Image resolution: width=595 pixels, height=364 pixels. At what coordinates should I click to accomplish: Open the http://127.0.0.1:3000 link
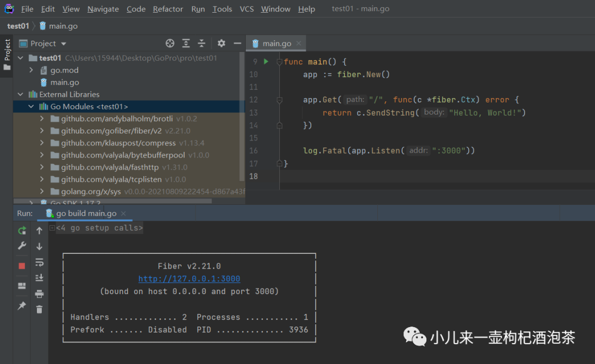[x=189, y=279]
